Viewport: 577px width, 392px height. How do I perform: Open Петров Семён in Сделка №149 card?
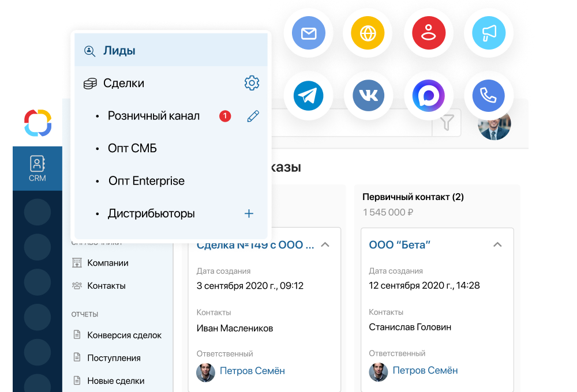[252, 371]
